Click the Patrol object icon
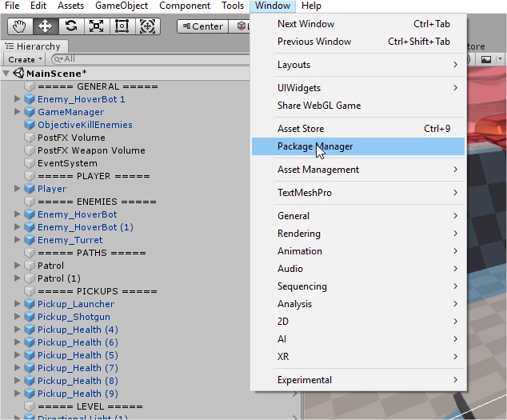The height and width of the screenshot is (420, 507). [30, 266]
